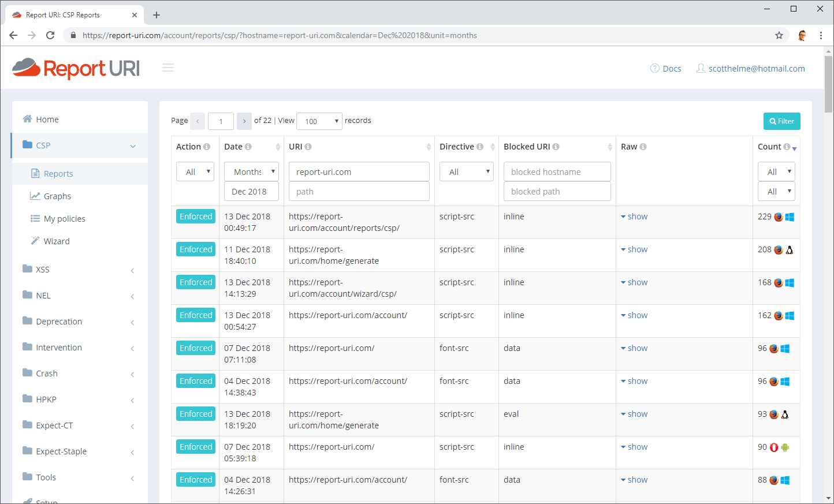Open the records-per-page View dropdown
The image size is (834, 504).
click(319, 121)
